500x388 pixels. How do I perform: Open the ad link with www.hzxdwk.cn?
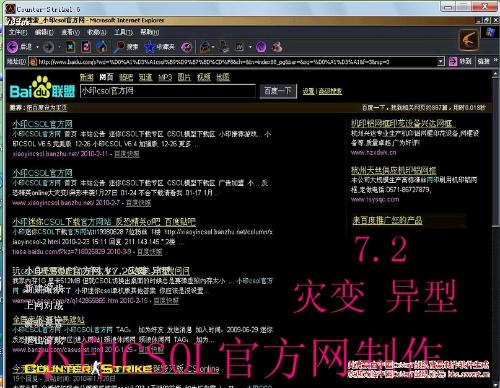403,124
